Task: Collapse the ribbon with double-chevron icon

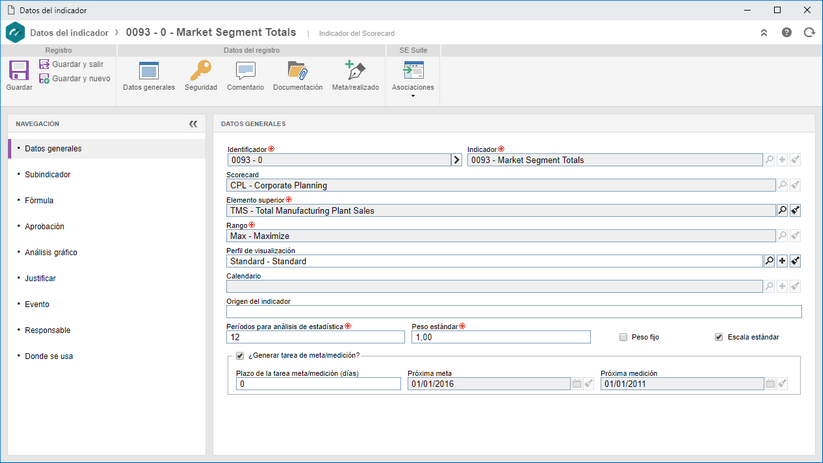Action: (764, 33)
